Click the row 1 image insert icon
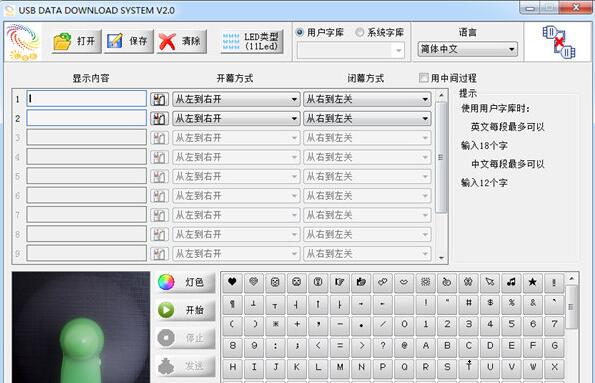595x383 pixels. point(159,99)
